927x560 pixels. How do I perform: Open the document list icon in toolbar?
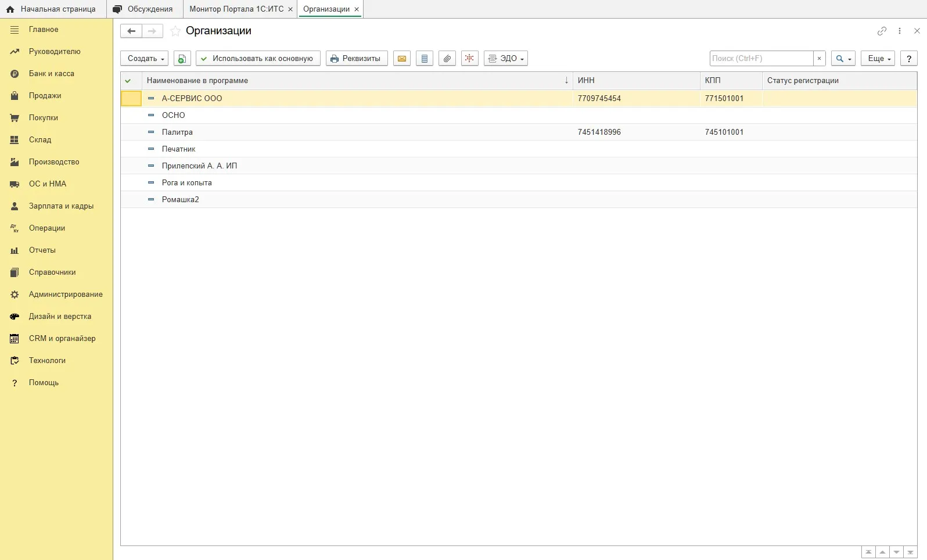[425, 59]
